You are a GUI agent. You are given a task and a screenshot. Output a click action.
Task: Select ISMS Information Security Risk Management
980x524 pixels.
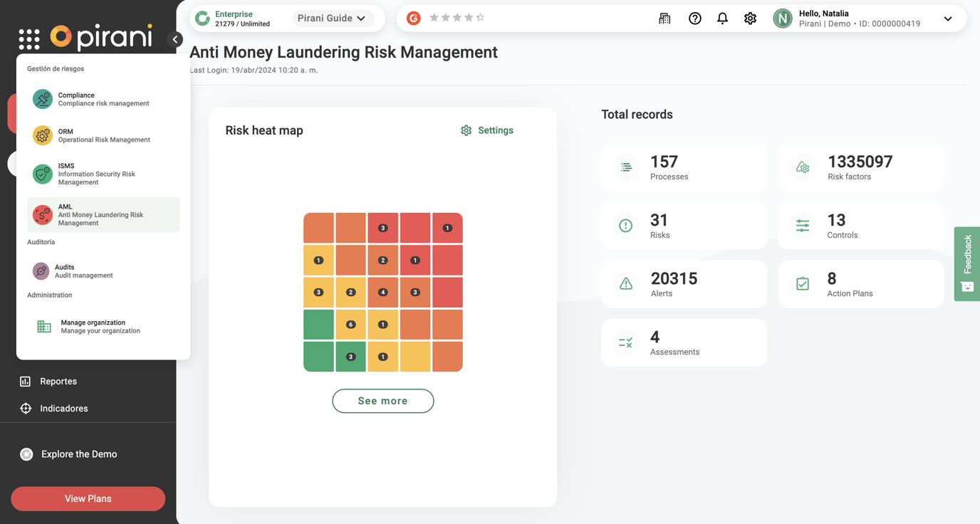pyautogui.click(x=103, y=174)
